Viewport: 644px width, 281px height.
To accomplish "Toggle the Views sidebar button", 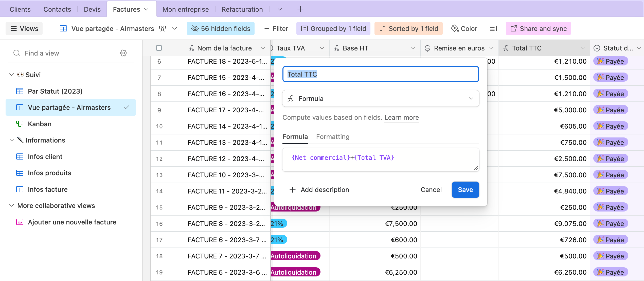I will [24, 29].
